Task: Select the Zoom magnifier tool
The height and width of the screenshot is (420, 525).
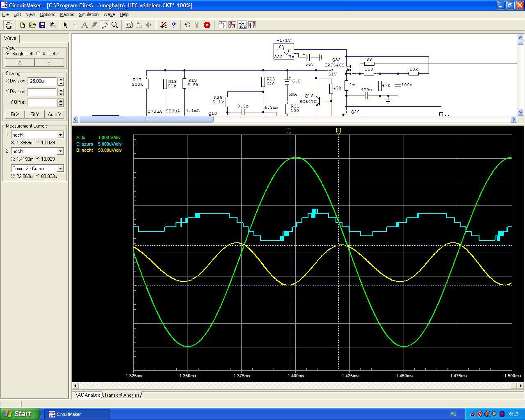Action: tap(114, 25)
